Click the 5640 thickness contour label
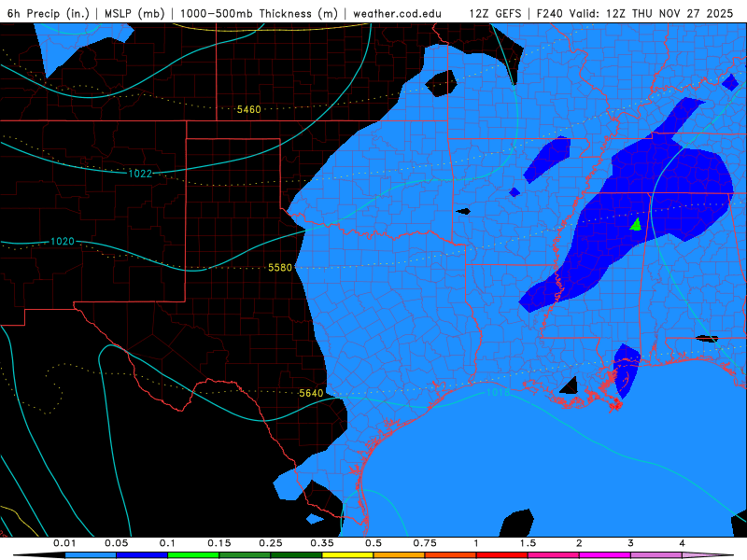Screen dimensions: 747x560 (x=311, y=393)
